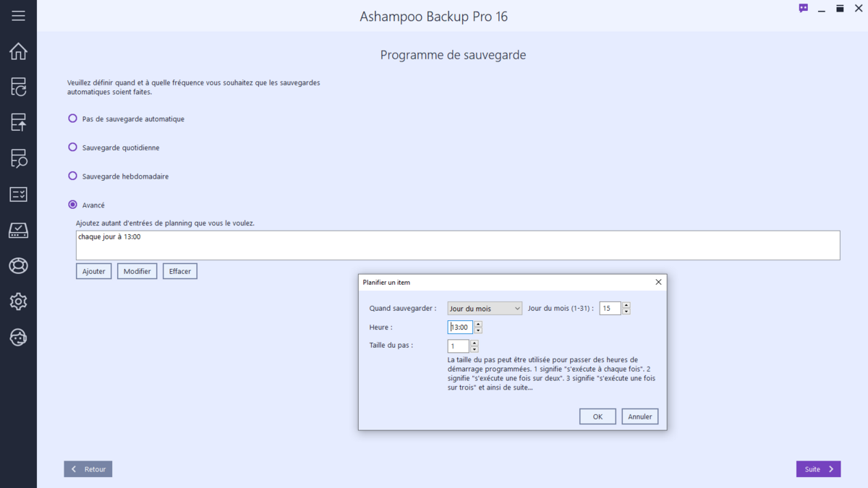This screenshot has height=488, width=868.
Task: Open restore icon with upward arrow
Action: point(18,122)
